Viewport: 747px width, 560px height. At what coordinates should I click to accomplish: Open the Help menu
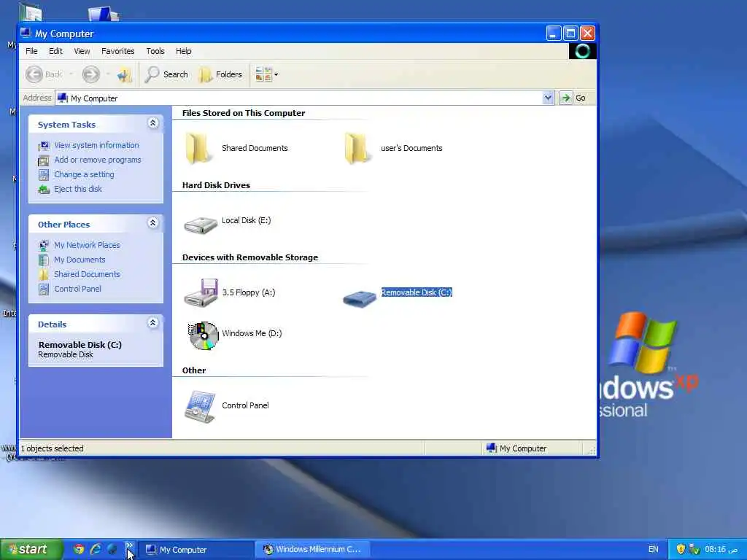coord(183,51)
